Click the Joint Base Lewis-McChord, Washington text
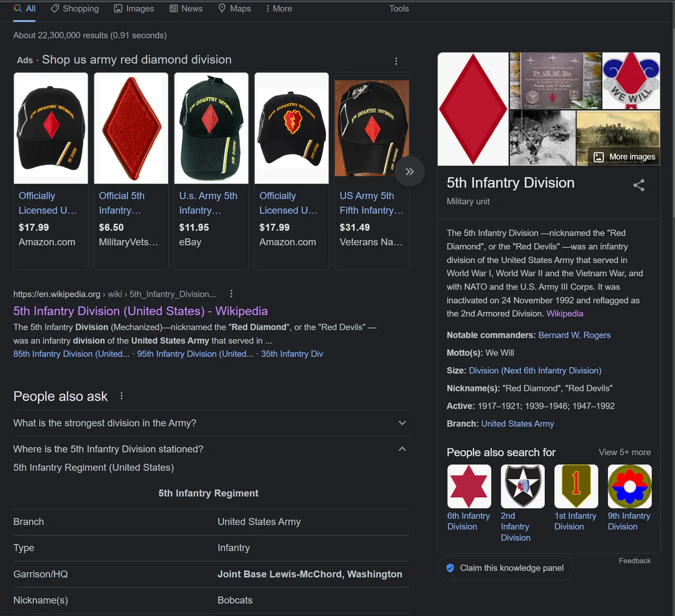The height and width of the screenshot is (616, 675). [x=310, y=574]
